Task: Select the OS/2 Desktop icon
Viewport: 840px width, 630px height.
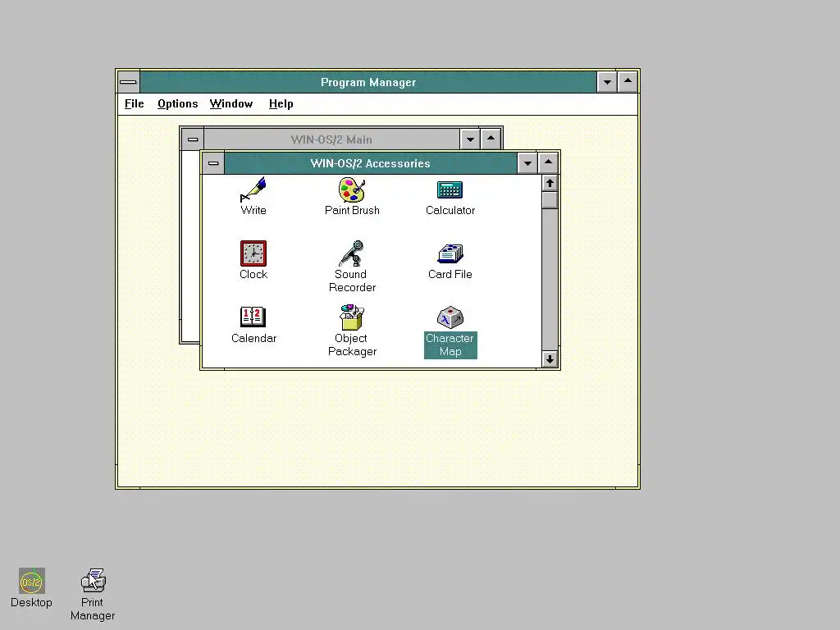Action: [32, 582]
